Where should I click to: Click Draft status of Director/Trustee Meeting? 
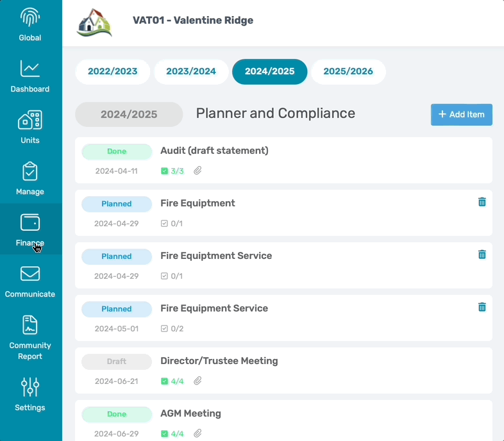click(117, 362)
